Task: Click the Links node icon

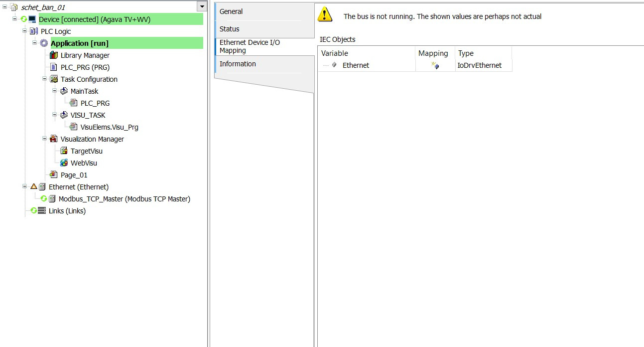Action: point(42,211)
